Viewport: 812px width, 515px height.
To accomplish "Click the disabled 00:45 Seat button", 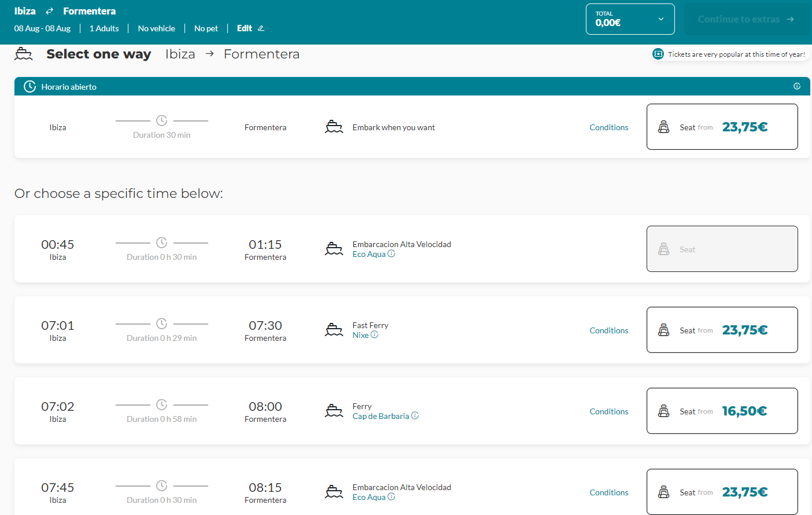I will tap(722, 249).
